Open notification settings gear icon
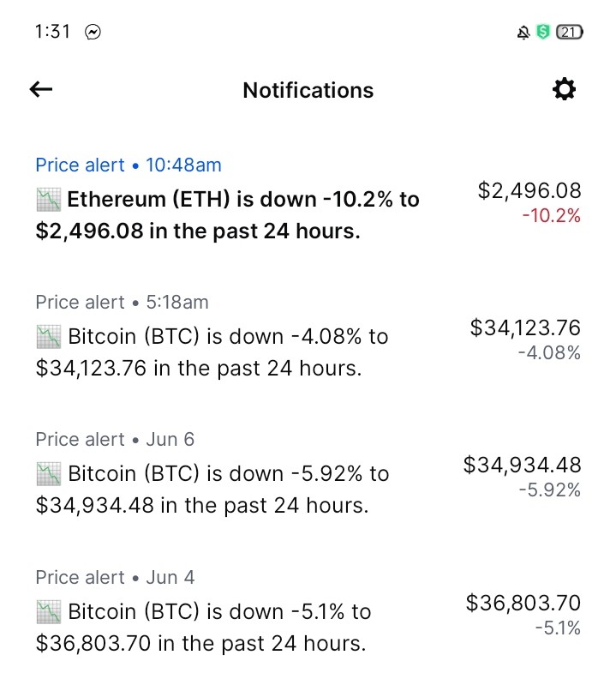 tap(564, 89)
